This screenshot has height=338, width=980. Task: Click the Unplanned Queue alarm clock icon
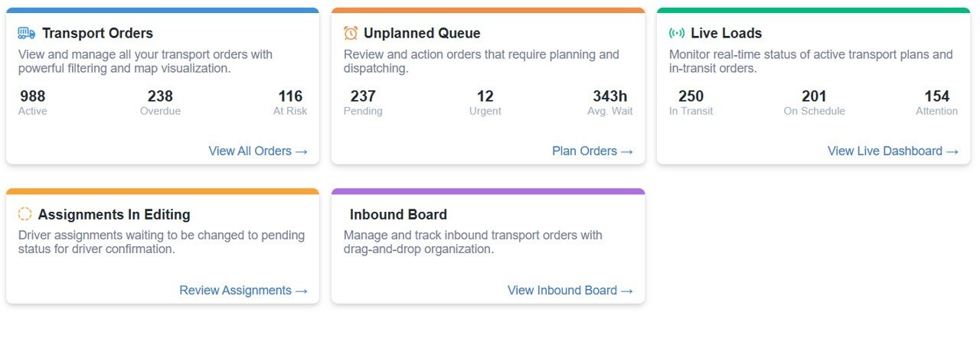pyautogui.click(x=351, y=33)
